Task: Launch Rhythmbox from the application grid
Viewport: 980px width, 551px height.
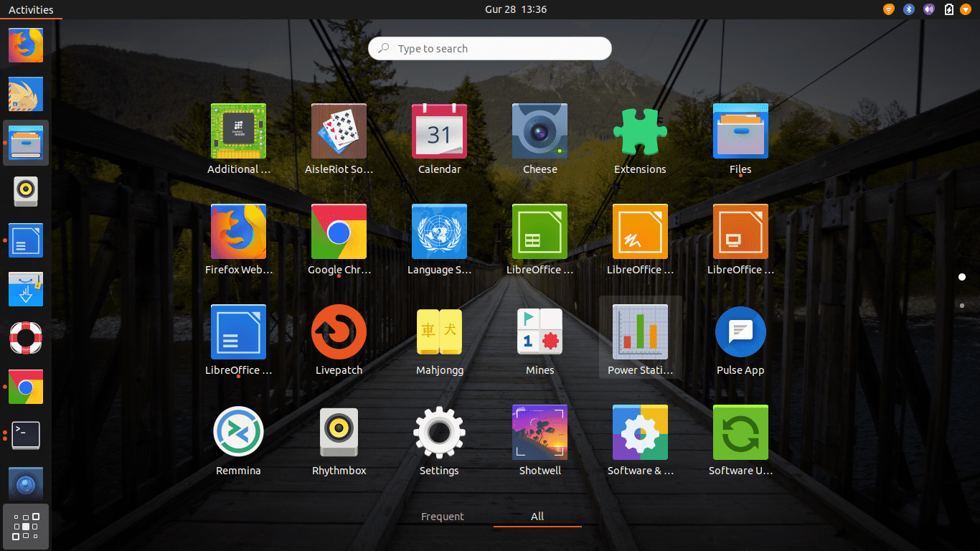Action: tap(339, 433)
